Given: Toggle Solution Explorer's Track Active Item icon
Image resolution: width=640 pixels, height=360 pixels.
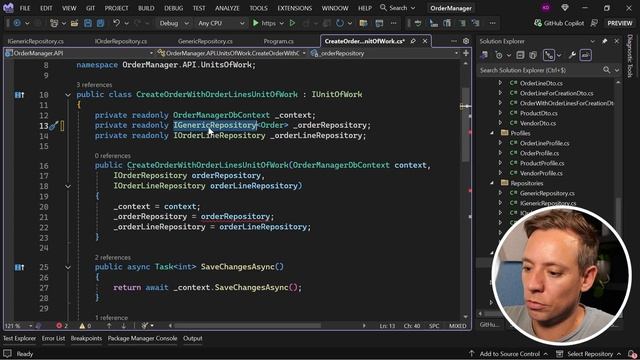Looking at the screenshot, I should pos(549,55).
